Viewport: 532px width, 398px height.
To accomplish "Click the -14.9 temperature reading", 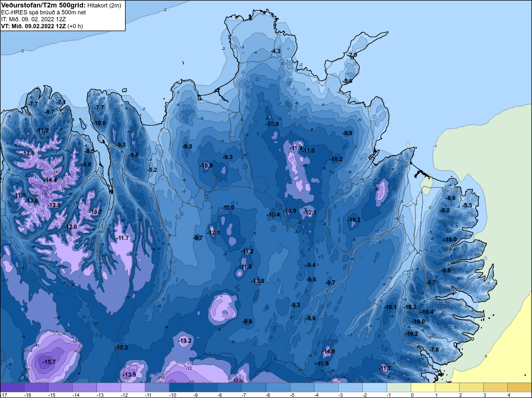I will [x=328, y=351].
